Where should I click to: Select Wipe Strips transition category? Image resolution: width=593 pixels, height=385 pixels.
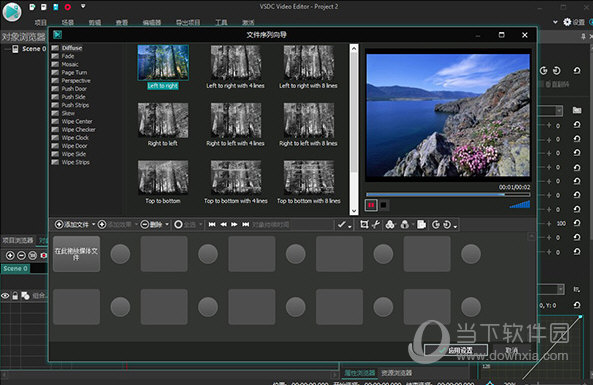(x=71, y=162)
